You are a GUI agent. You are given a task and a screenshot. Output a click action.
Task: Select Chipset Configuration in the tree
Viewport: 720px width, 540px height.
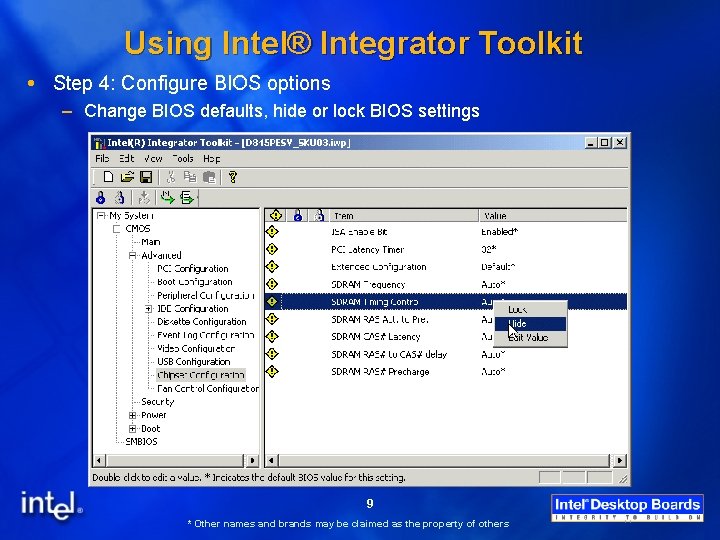(x=201, y=375)
